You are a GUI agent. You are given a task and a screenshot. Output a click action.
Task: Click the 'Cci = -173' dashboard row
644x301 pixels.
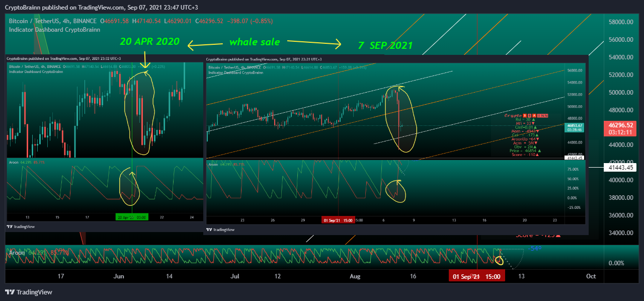click(x=525, y=135)
